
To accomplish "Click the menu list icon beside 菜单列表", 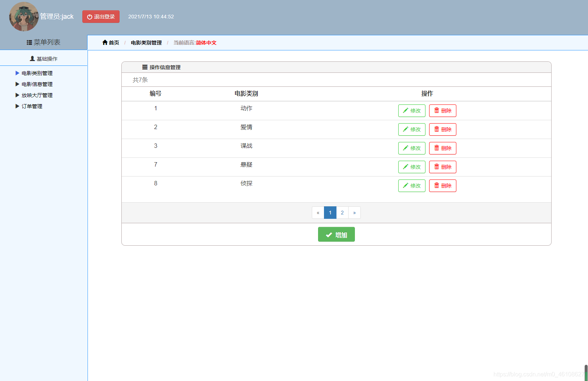I will pos(29,43).
